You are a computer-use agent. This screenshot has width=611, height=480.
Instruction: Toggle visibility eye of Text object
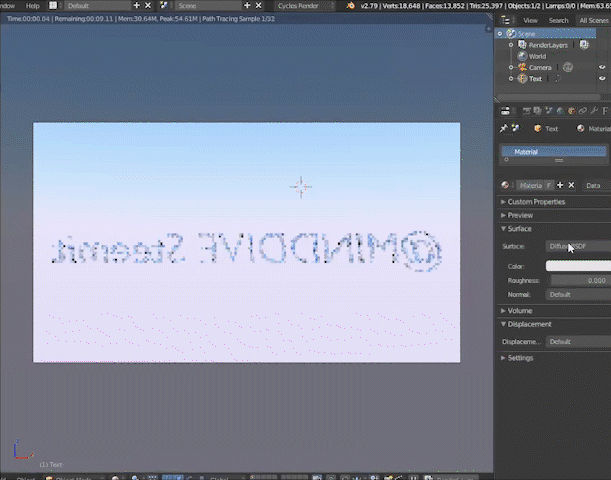pos(602,78)
